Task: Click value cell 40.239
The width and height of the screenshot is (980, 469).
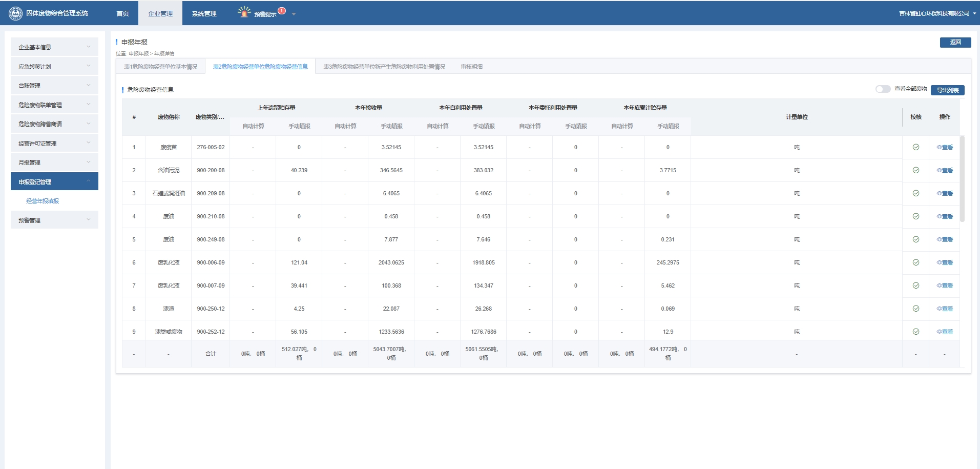Action: (x=299, y=170)
